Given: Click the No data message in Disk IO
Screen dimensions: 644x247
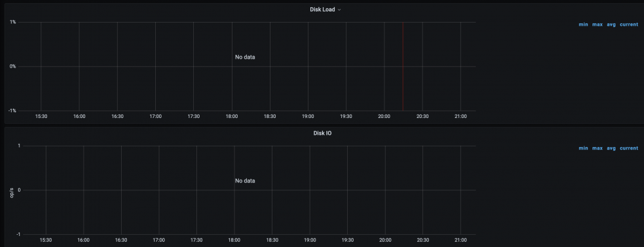Looking at the screenshot, I should click(x=245, y=181).
